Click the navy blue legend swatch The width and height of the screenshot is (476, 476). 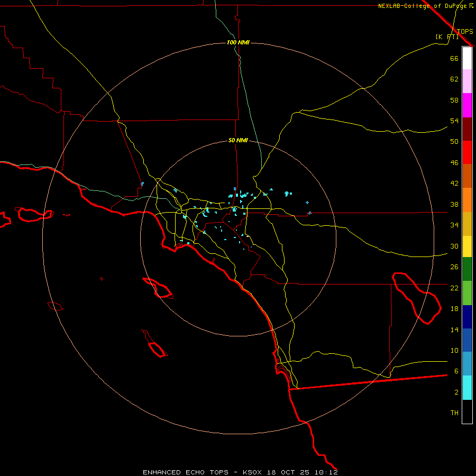coord(467,317)
